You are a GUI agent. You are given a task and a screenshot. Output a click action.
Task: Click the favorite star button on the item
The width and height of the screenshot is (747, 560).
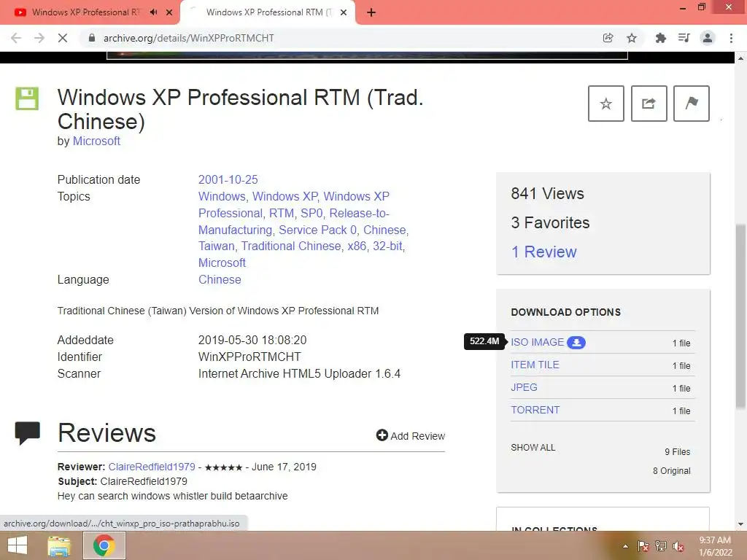605,104
